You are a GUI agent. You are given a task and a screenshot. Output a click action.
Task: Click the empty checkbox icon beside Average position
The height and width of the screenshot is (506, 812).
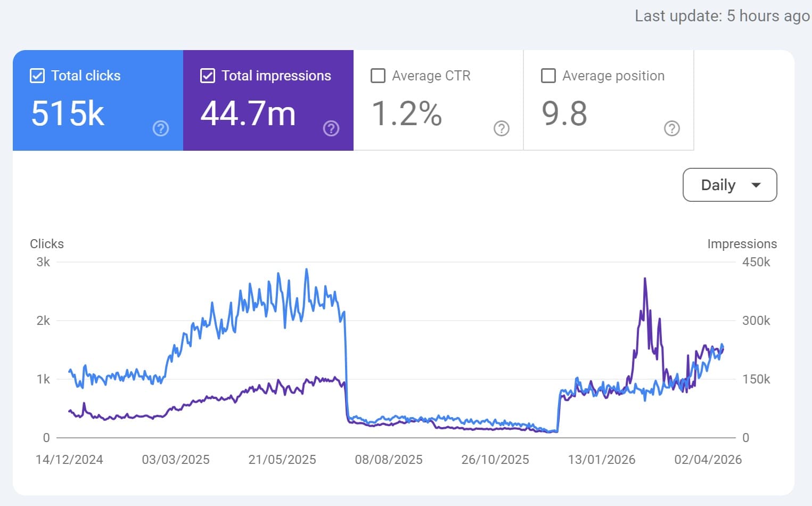click(x=548, y=76)
